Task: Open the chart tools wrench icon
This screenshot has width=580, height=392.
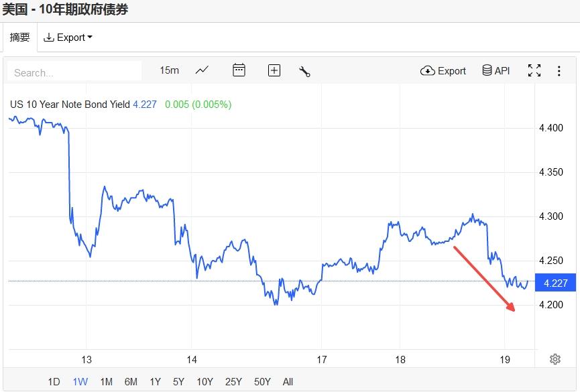Action: (x=304, y=71)
